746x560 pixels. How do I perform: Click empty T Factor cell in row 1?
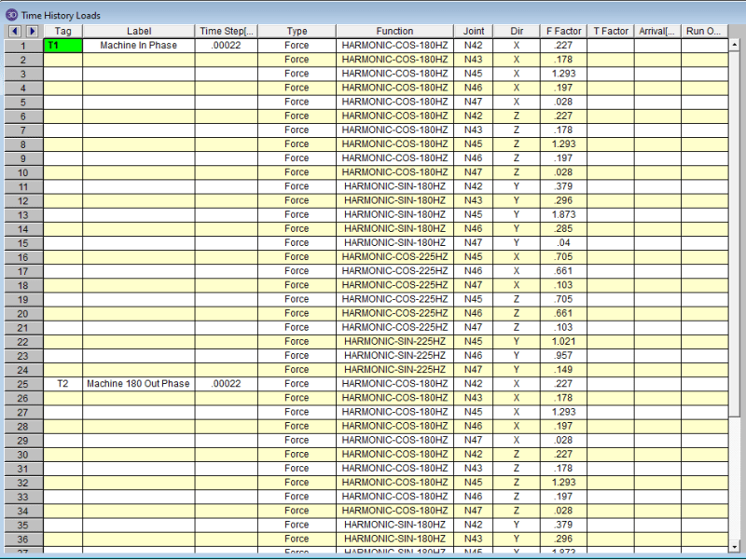point(611,46)
